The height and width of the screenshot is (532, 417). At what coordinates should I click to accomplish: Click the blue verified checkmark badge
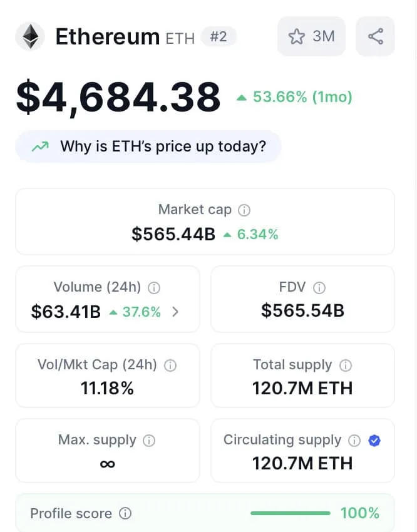coord(374,441)
